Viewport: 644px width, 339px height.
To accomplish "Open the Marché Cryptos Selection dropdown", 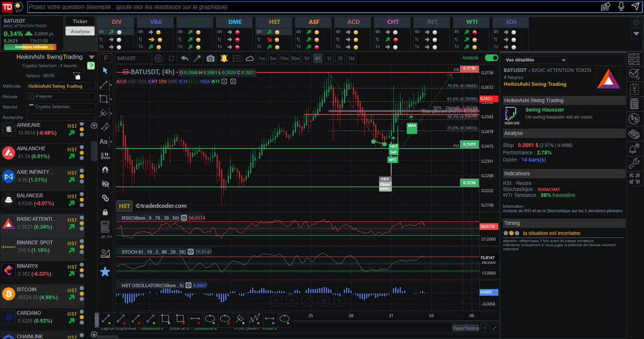I will pyautogui.click(x=61, y=106).
